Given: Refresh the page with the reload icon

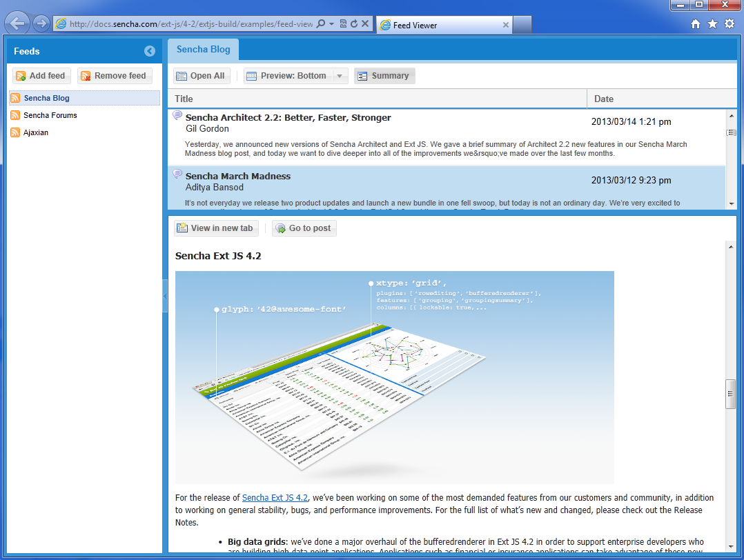Looking at the screenshot, I should coord(354,23).
